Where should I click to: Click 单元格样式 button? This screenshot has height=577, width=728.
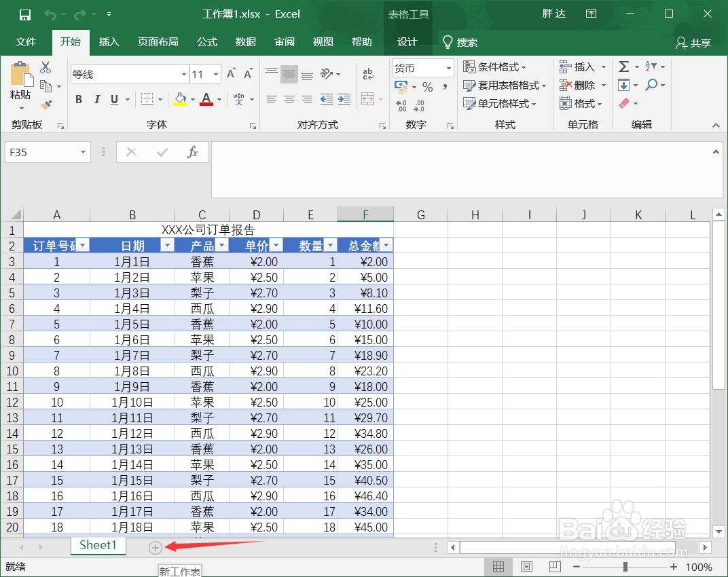pyautogui.click(x=500, y=103)
